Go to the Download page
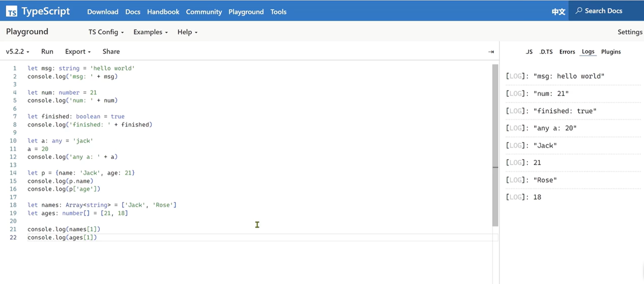The image size is (644, 284). pos(103,12)
